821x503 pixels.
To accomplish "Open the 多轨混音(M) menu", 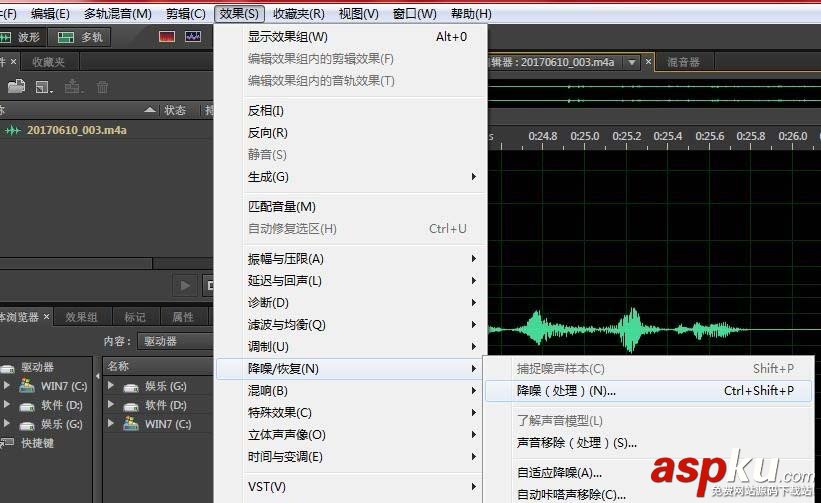I will click(118, 14).
